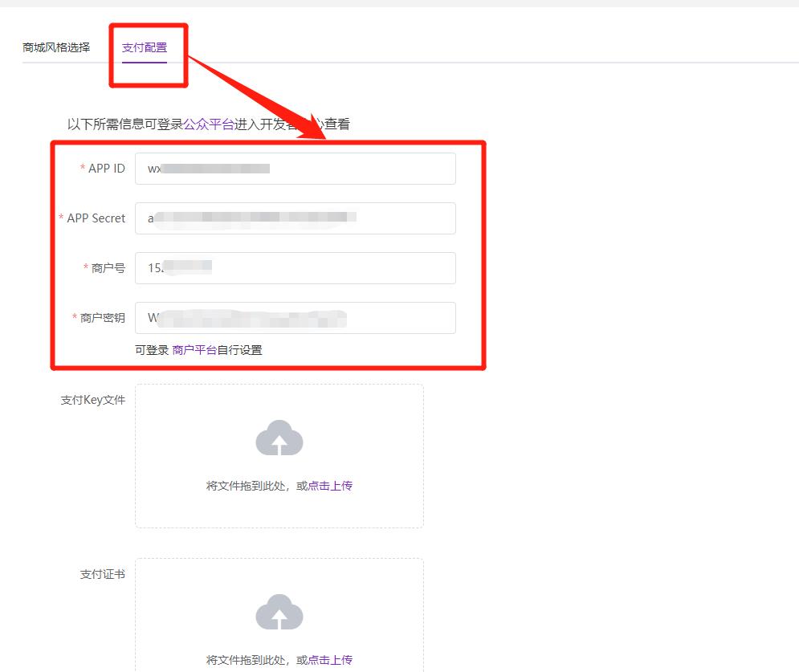Screen dimensions: 799x672
Task: Switch to the 商城风格选择 tab
Action: click(56, 47)
